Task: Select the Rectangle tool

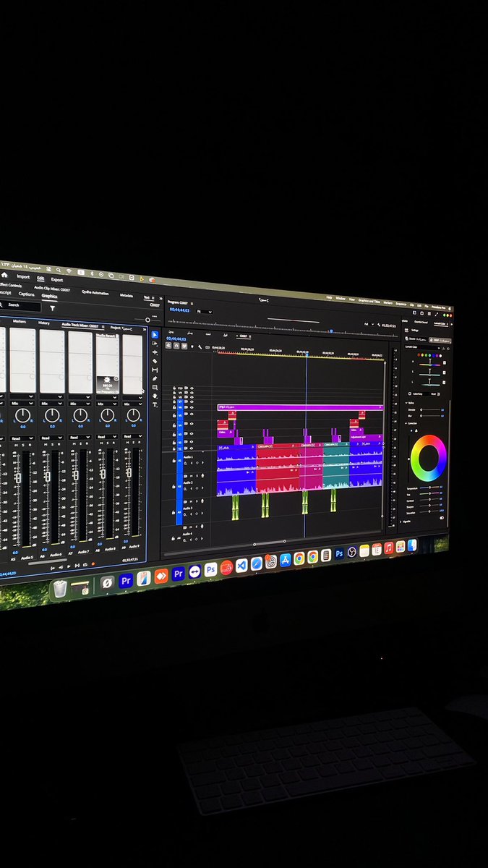Action: [x=155, y=387]
